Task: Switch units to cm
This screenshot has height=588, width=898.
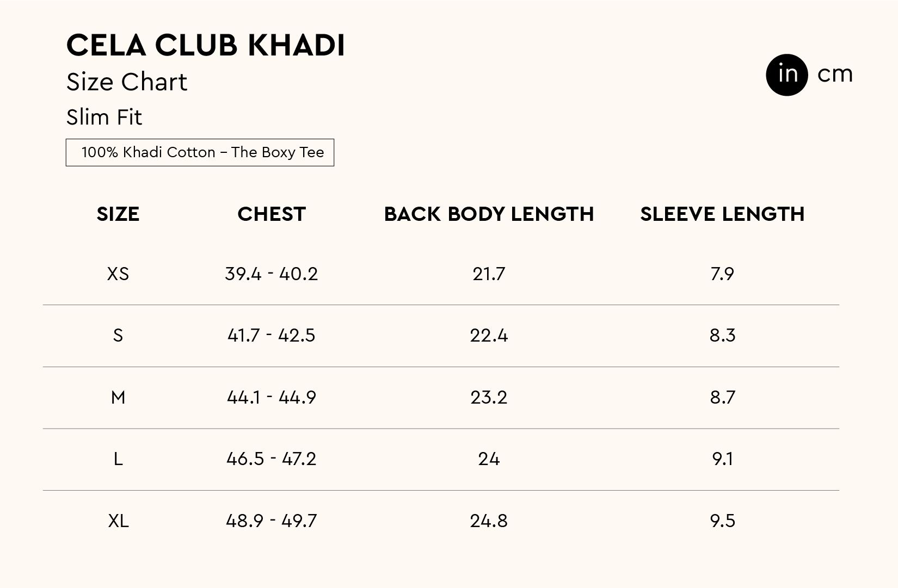Action: 834,75
